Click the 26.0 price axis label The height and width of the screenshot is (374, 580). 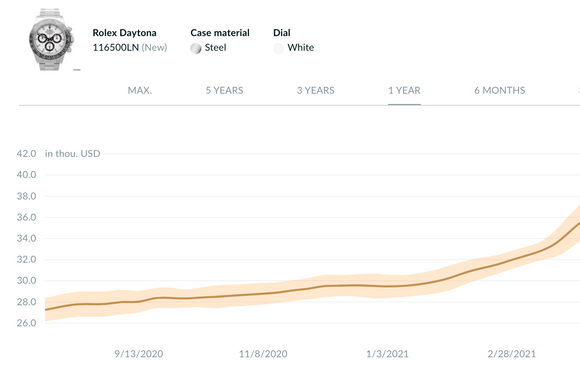click(x=26, y=323)
